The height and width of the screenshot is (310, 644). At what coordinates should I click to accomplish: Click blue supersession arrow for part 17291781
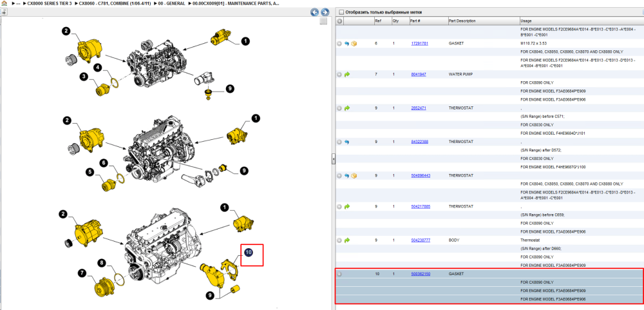(346, 43)
